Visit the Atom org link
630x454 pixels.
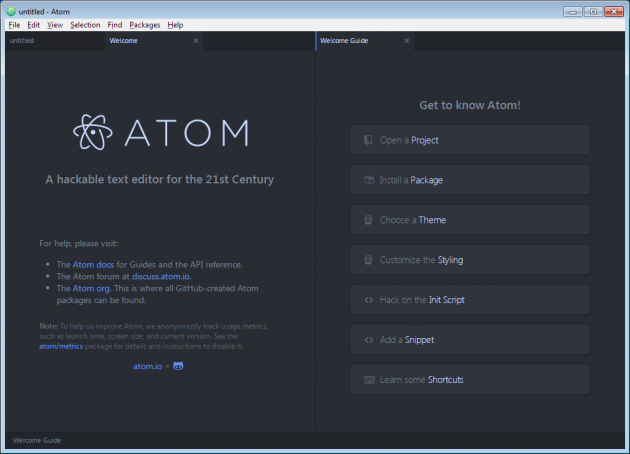tap(91, 288)
